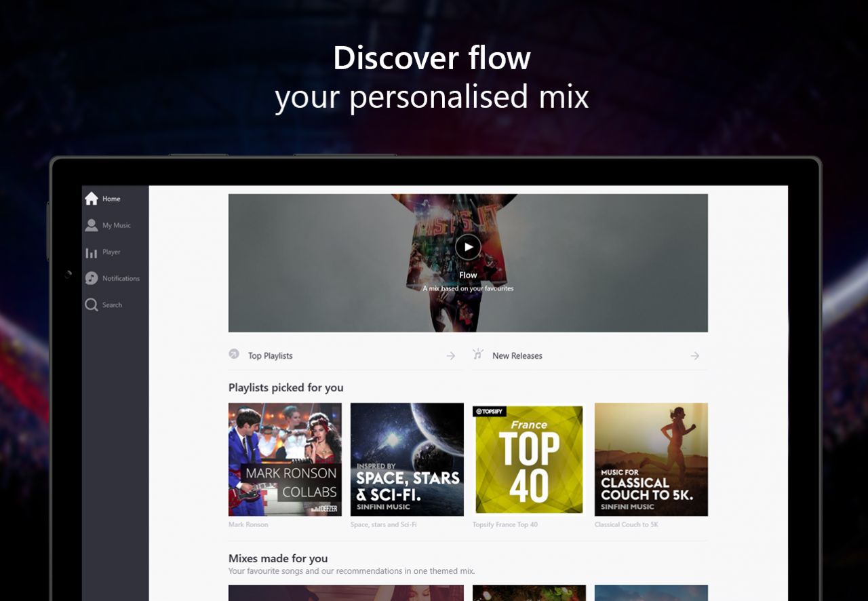Expand New Releases with its arrow

695,355
